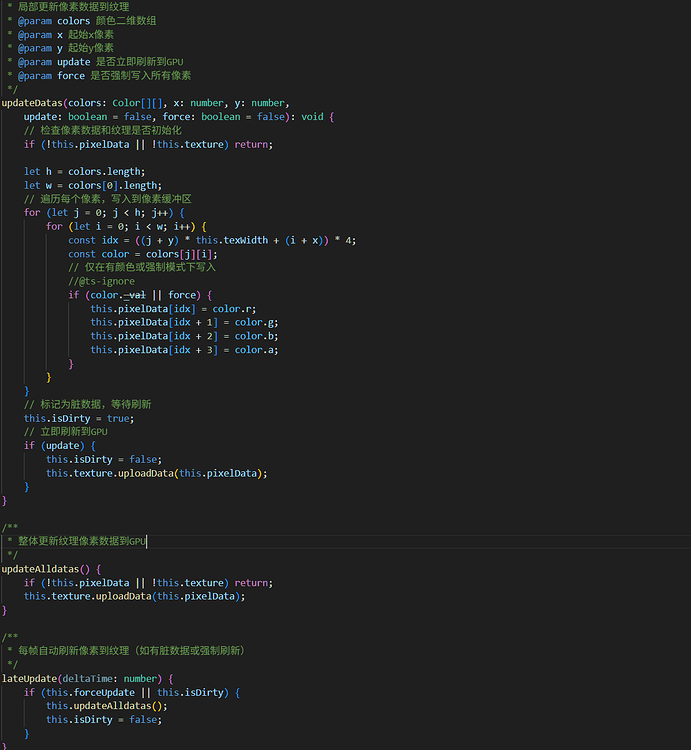This screenshot has height=750, width=691.
Task: Click the color._val condition
Action: tap(118, 295)
